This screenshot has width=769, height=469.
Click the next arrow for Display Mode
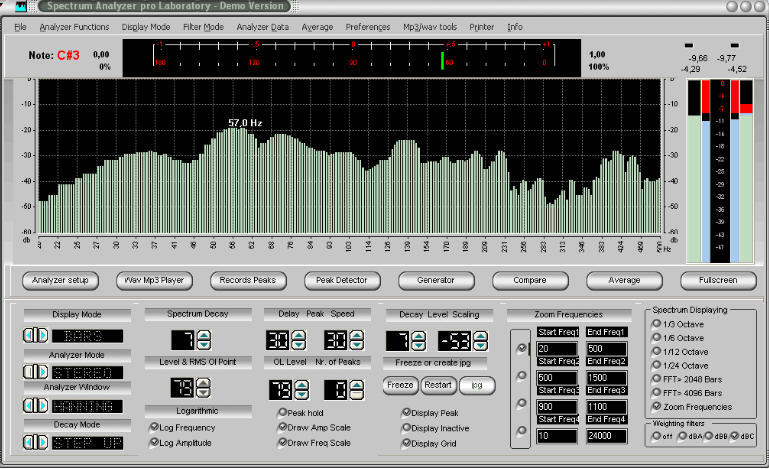point(42,336)
